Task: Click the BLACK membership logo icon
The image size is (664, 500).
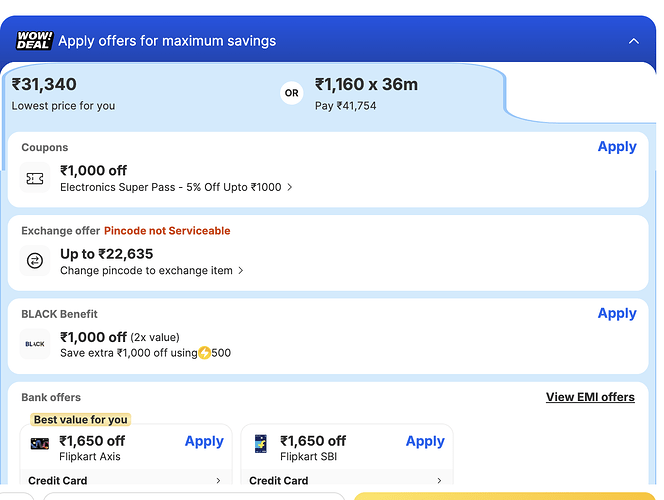Action: tap(35, 344)
